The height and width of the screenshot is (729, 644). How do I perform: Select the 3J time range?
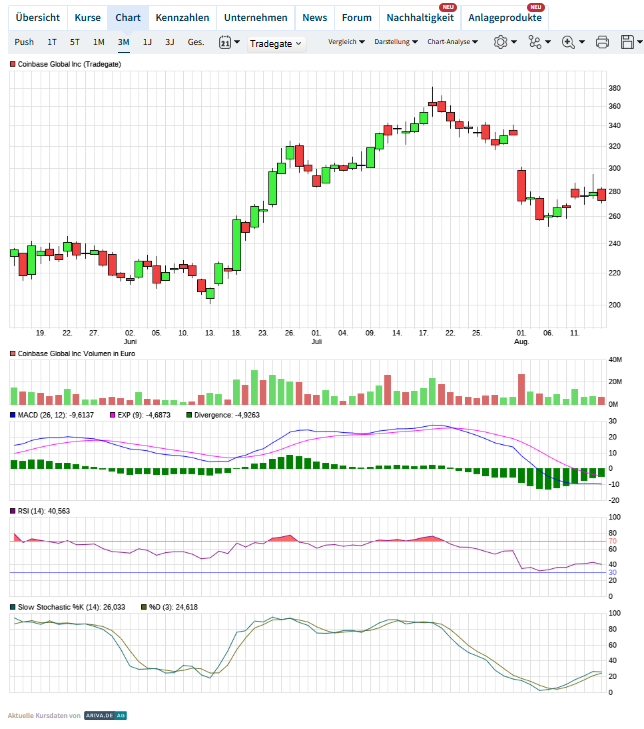coord(170,42)
